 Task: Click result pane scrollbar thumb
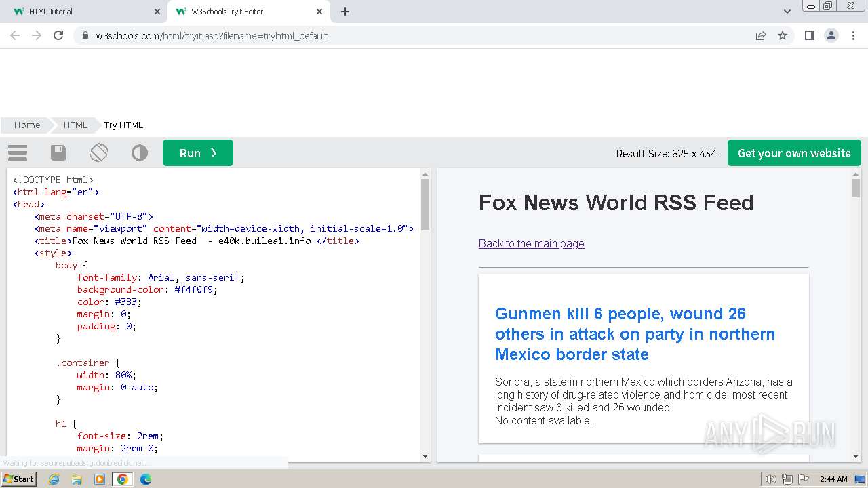click(856, 188)
